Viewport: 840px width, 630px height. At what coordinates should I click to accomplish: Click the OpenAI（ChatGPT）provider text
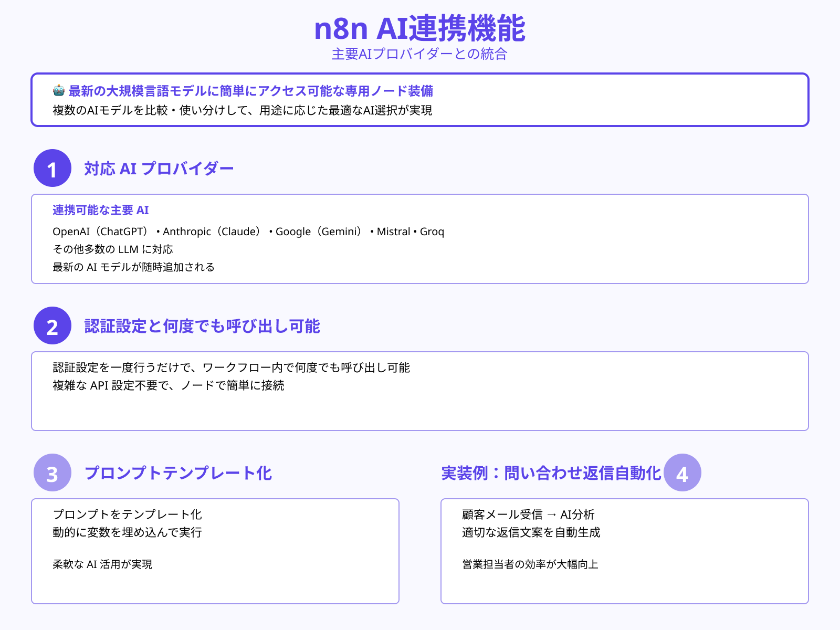pyautogui.click(x=100, y=231)
